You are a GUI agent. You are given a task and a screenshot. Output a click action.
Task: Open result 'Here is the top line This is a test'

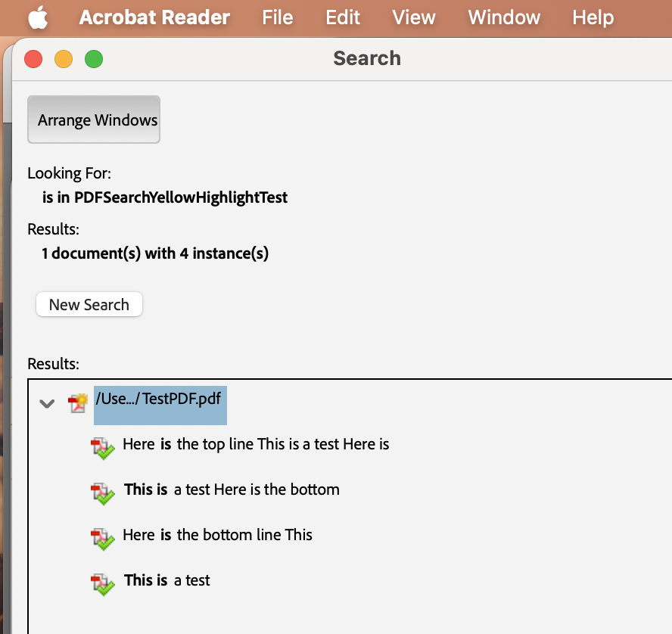[x=256, y=444]
